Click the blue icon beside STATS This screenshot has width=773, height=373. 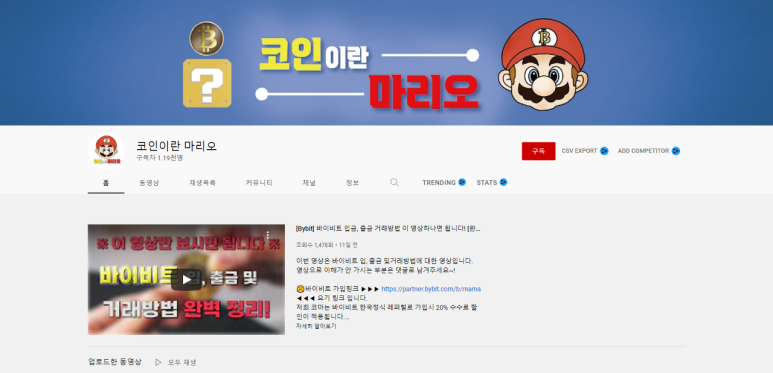click(503, 182)
